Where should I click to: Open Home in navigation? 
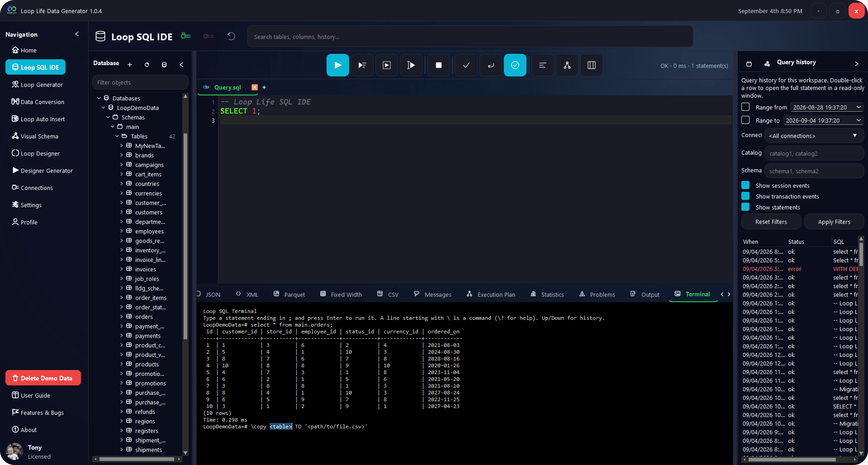pyautogui.click(x=24, y=50)
